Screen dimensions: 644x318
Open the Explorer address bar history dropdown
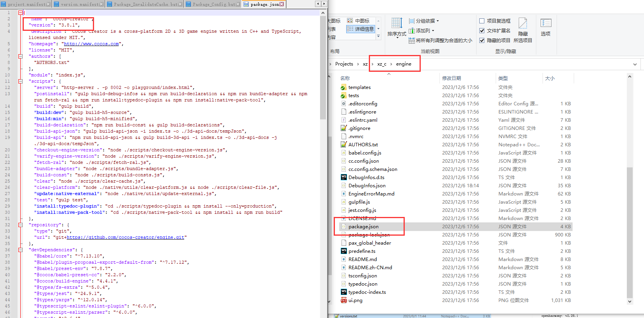635,64
